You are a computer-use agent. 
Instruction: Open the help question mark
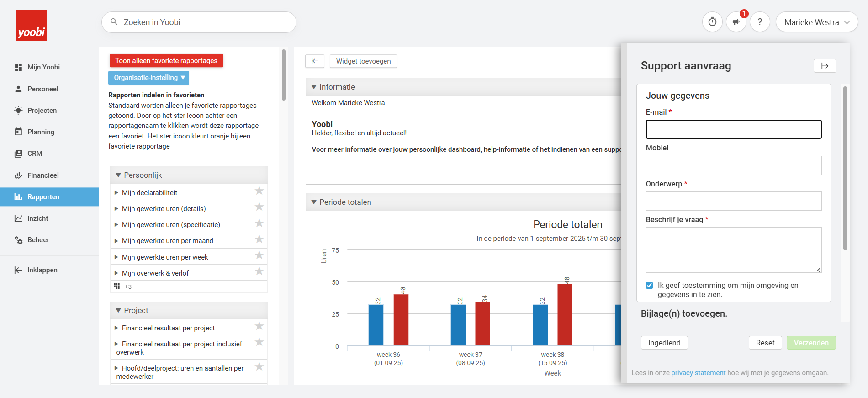tap(760, 22)
